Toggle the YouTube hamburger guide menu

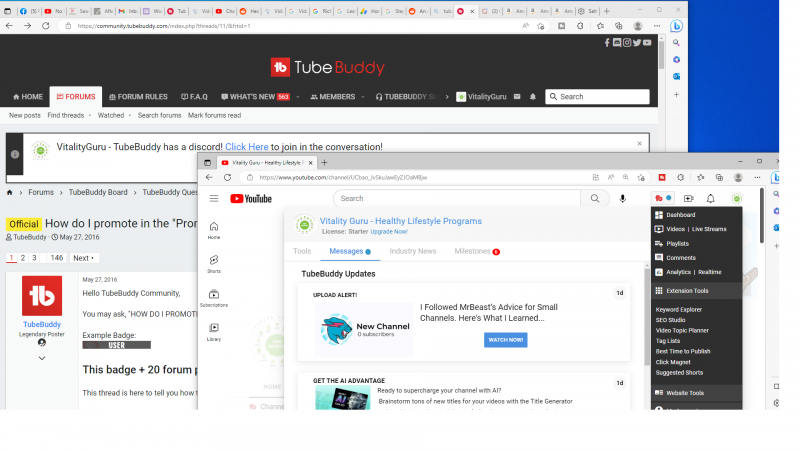(x=214, y=198)
